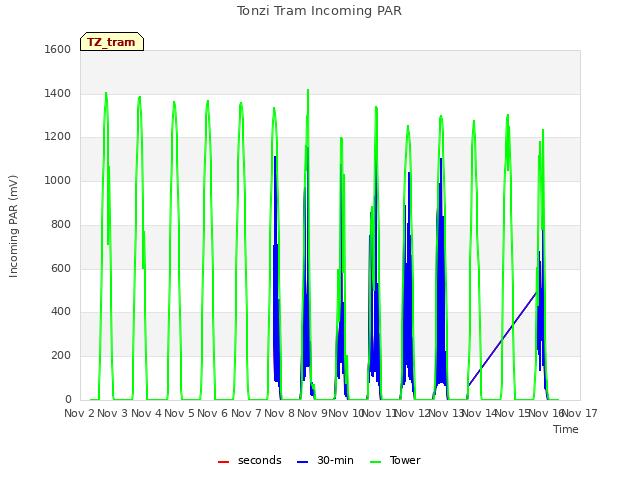Viewport: 640px width, 480px height.
Task: Click the Nov 4 x-axis date label
Action: (x=146, y=413)
